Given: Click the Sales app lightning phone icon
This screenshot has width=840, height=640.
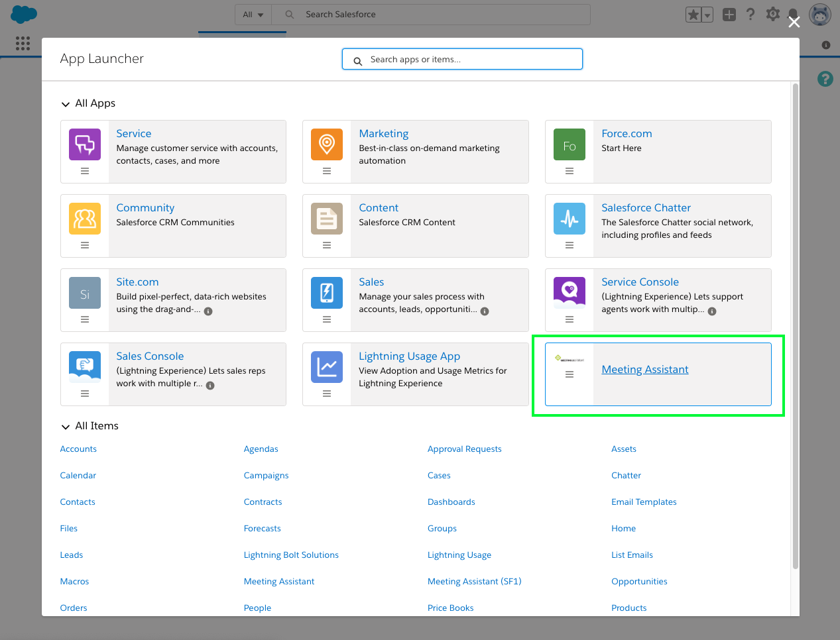Looking at the screenshot, I should click(x=327, y=293).
